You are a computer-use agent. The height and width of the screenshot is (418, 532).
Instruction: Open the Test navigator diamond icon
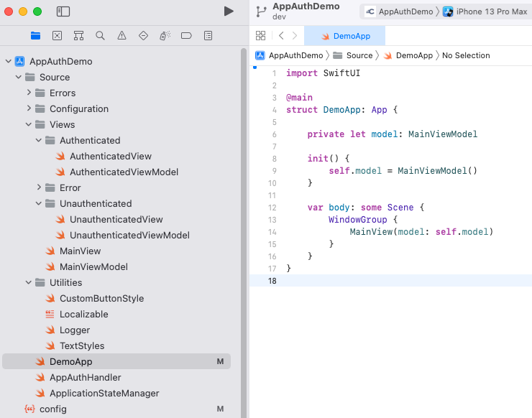tap(143, 36)
